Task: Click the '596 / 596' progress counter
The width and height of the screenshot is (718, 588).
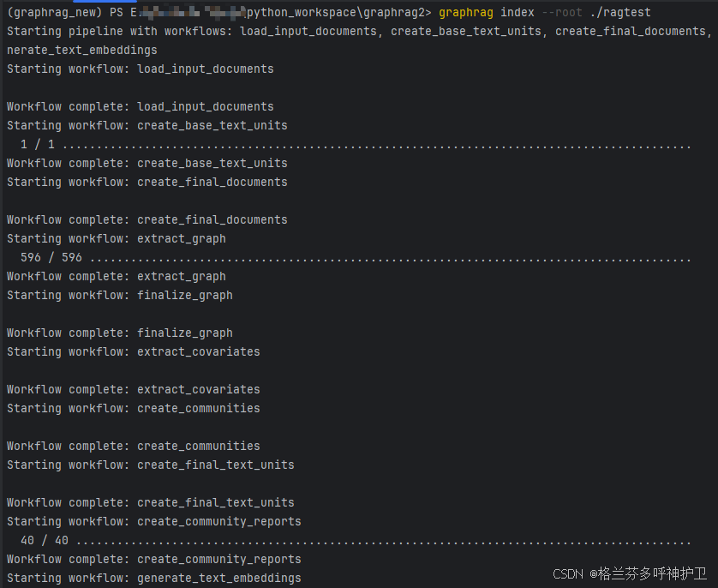Action: 51,257
